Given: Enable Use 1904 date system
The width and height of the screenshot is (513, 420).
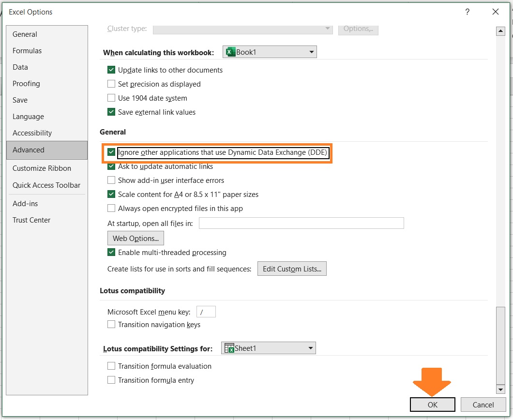Looking at the screenshot, I should (x=111, y=98).
